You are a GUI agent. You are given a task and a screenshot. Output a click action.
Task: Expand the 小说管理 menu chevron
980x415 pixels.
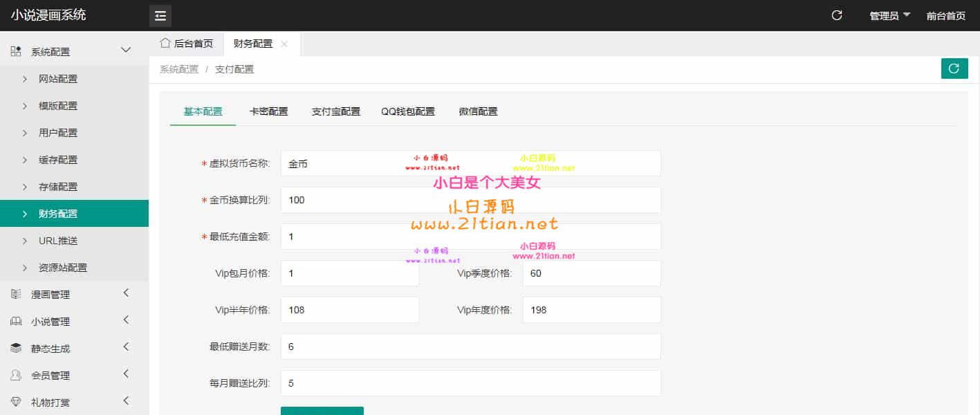pyautogui.click(x=126, y=320)
